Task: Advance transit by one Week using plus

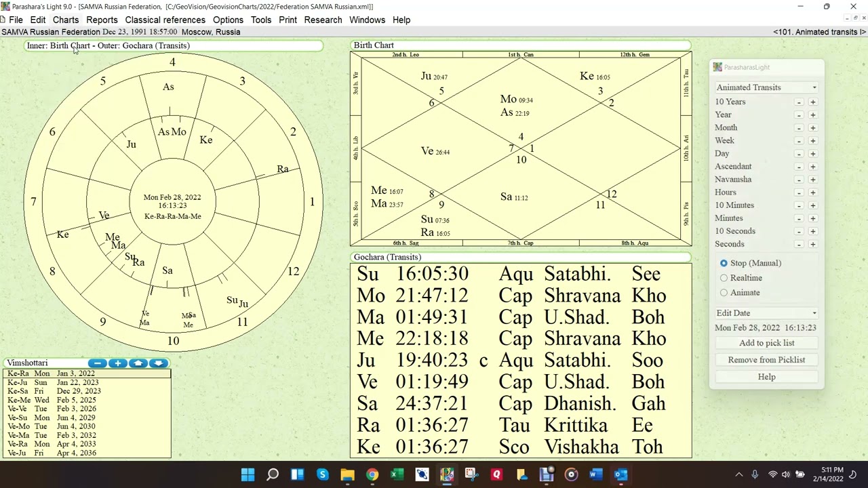Action: click(812, 141)
